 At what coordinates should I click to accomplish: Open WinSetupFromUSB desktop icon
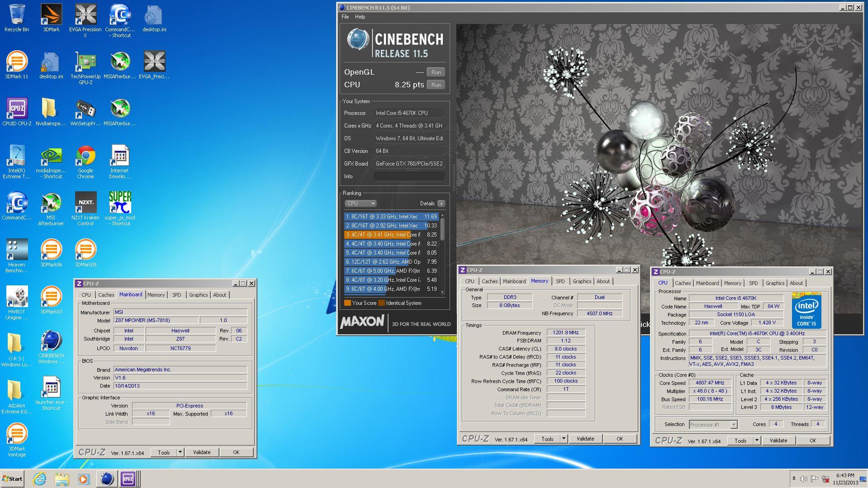coord(85,112)
